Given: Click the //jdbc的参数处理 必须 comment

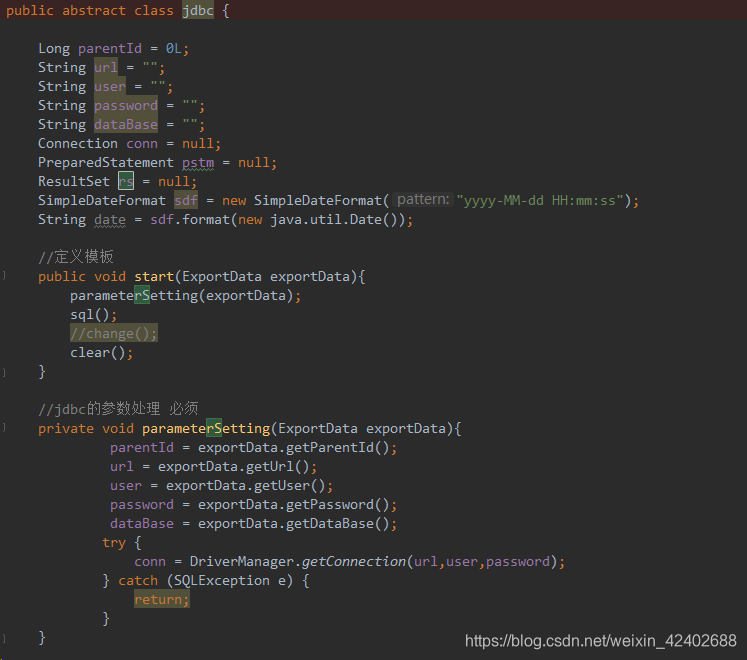Looking at the screenshot, I should pyautogui.click(x=118, y=408).
